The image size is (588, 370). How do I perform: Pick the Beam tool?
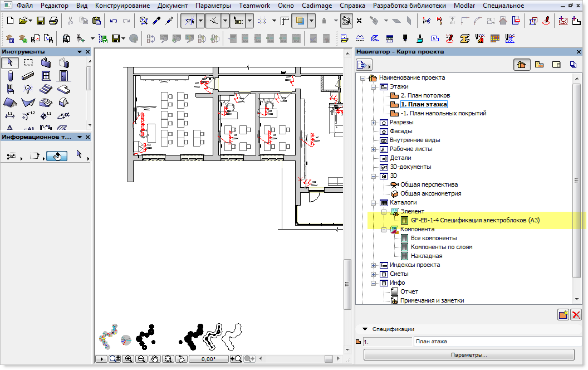[28, 76]
